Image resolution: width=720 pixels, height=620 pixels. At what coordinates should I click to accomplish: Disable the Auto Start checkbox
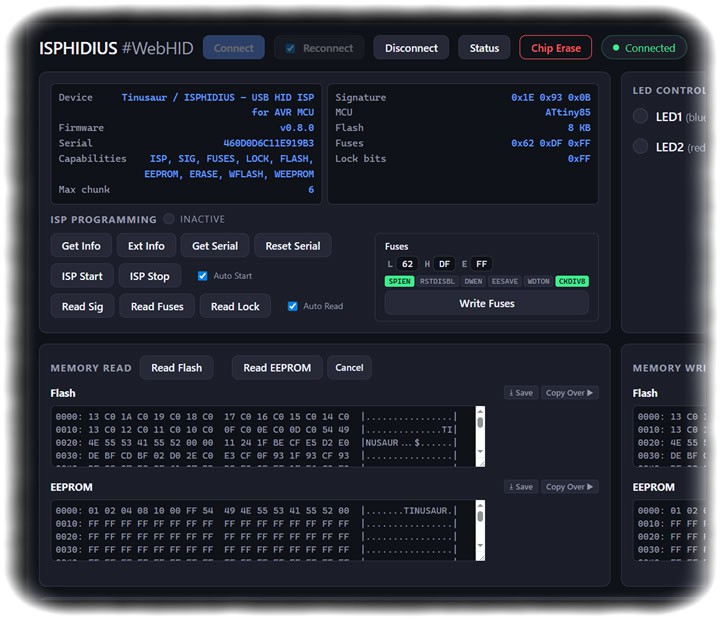pos(202,276)
